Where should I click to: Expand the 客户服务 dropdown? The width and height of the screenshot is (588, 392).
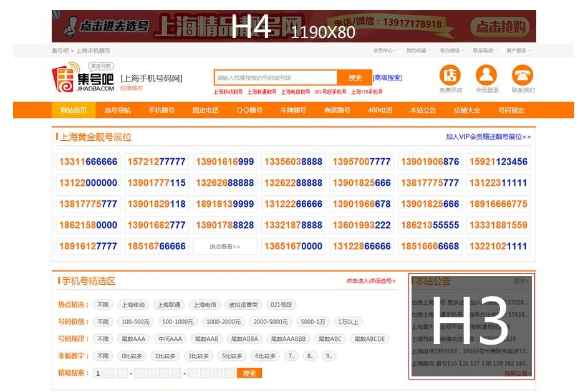(x=519, y=50)
